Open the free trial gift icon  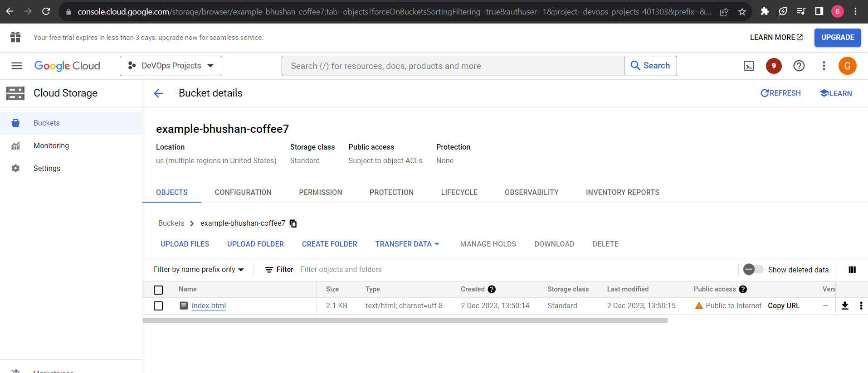pos(15,37)
